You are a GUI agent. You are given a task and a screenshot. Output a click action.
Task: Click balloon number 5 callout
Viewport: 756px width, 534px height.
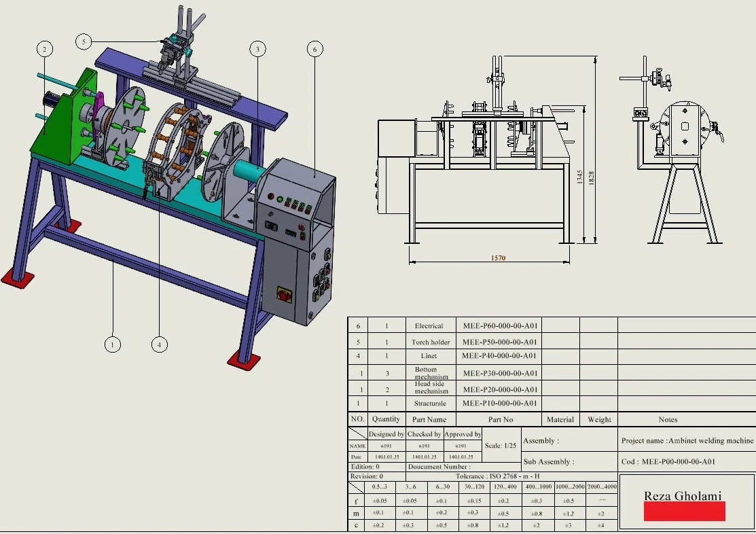(84, 41)
